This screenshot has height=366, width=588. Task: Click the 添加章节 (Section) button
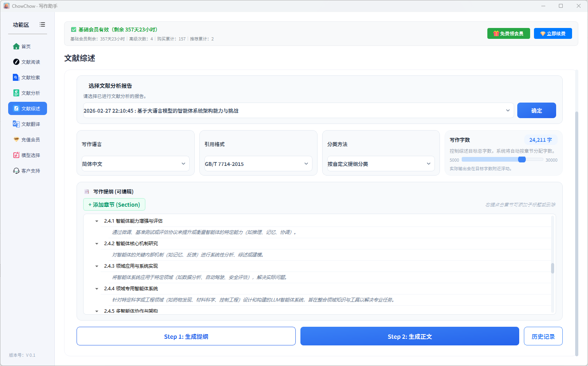click(114, 204)
